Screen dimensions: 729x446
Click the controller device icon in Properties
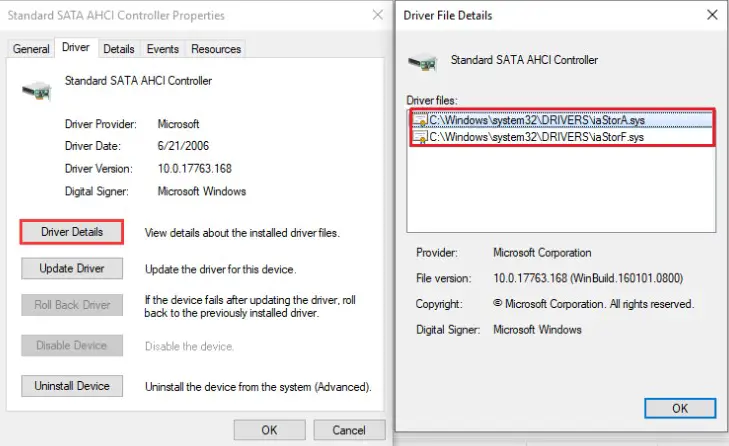coord(37,90)
